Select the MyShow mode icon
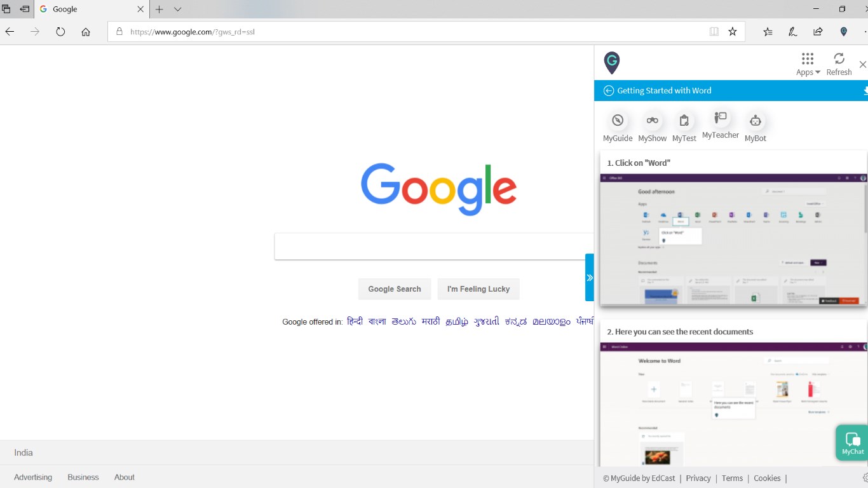This screenshot has height=488, width=868. (652, 127)
